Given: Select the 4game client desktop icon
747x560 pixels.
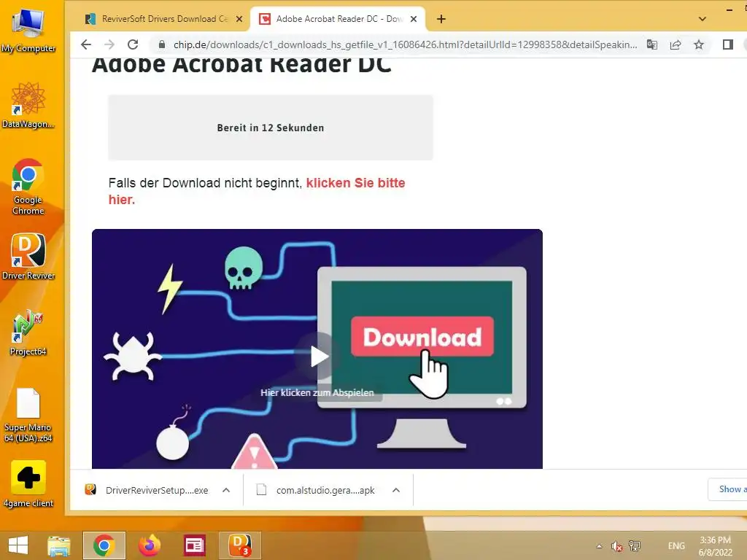Looking at the screenshot, I should pyautogui.click(x=28, y=484).
